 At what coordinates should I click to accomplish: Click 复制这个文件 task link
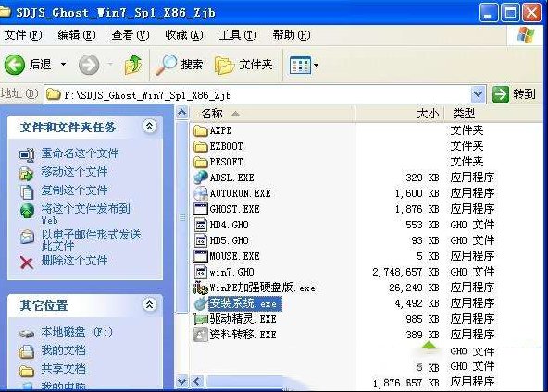tap(74, 190)
